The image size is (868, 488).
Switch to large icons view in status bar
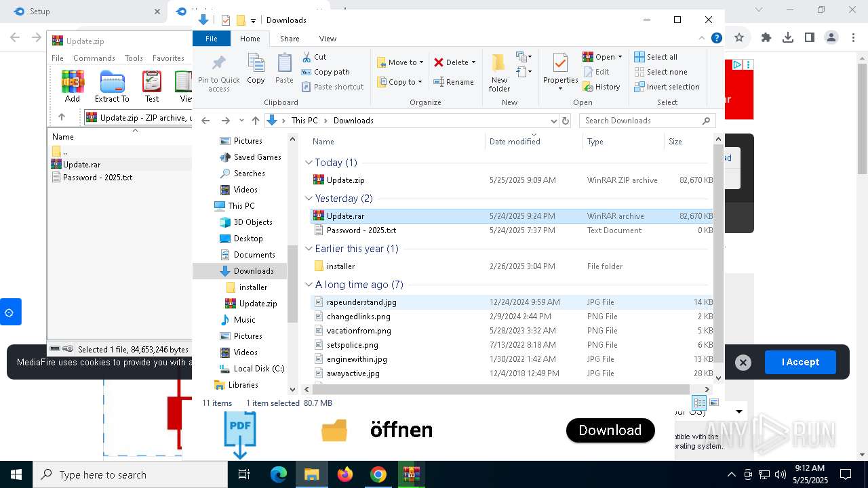(713, 403)
